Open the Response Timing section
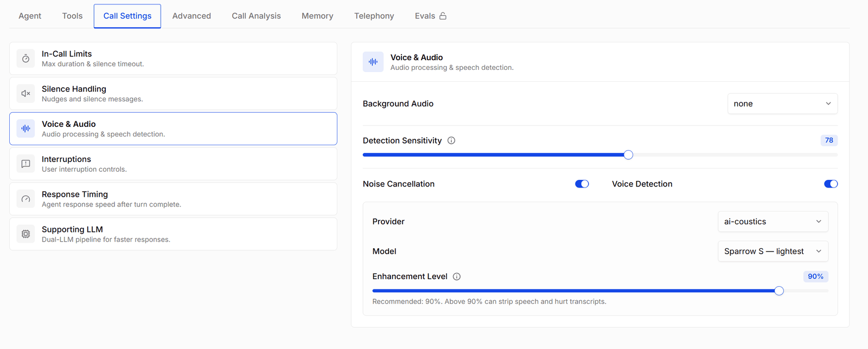 pos(173,199)
